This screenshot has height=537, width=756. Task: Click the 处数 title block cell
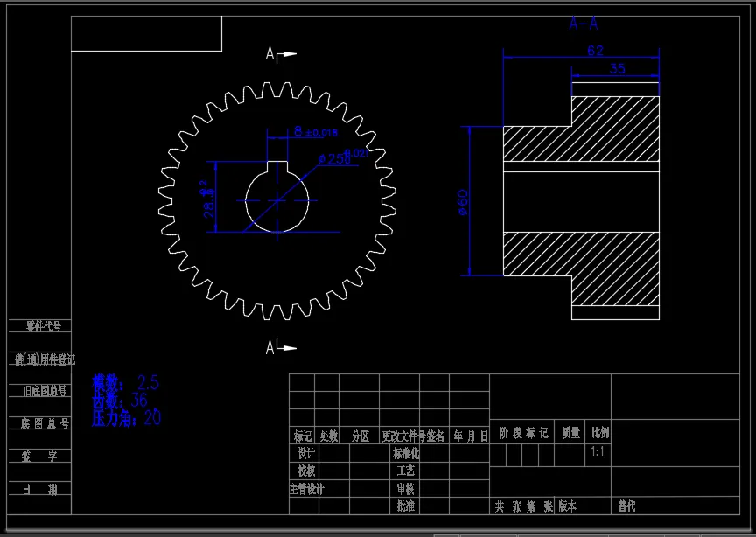328,436
